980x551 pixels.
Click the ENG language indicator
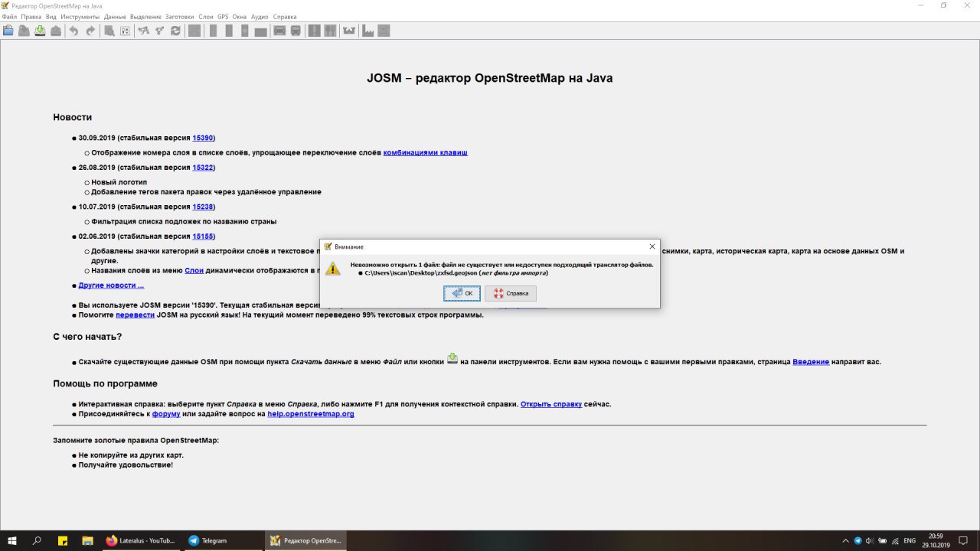[910, 540]
